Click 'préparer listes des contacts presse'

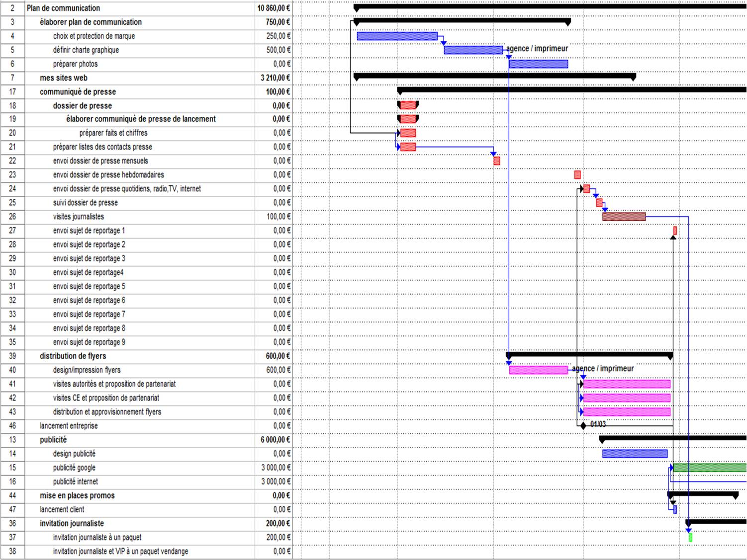pos(102,147)
